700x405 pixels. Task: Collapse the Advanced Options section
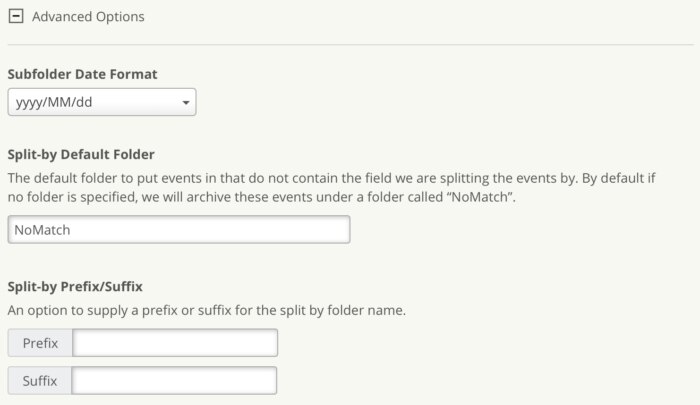coord(16,17)
